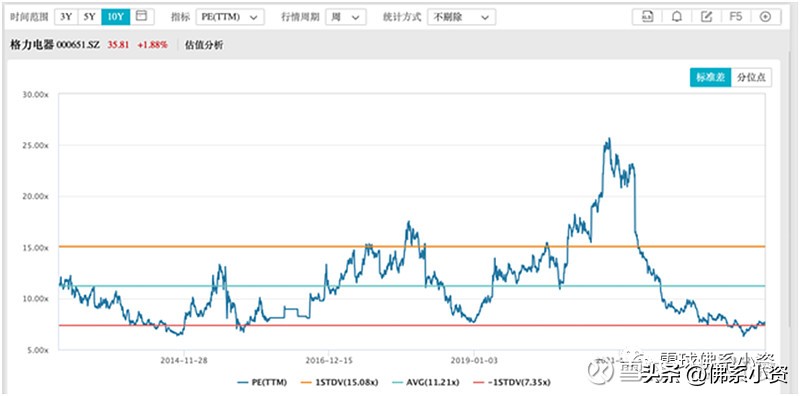Open the custom date calendar icon

point(141,16)
